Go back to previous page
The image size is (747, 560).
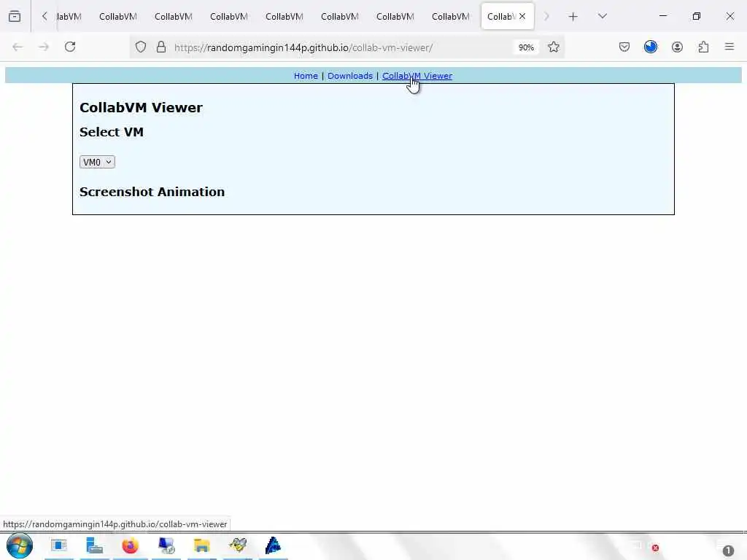(18, 47)
